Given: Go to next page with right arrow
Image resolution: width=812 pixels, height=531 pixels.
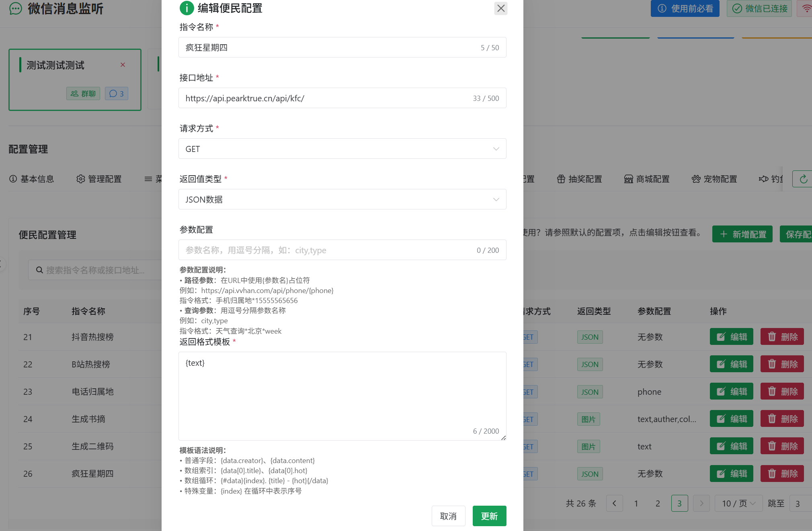Looking at the screenshot, I should [x=701, y=503].
